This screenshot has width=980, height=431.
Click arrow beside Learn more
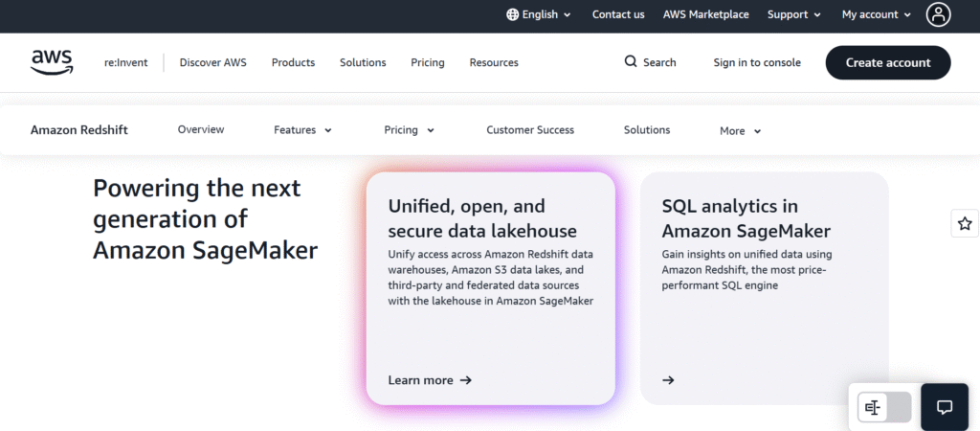coord(466,380)
